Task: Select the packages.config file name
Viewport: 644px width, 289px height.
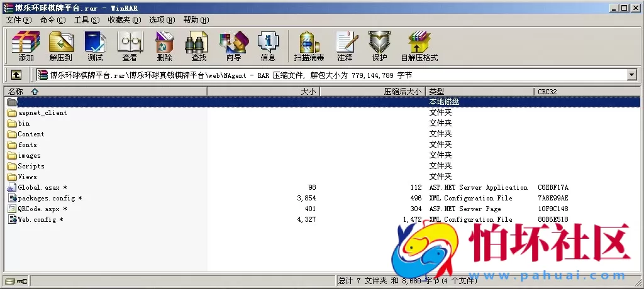Action: click(x=50, y=199)
